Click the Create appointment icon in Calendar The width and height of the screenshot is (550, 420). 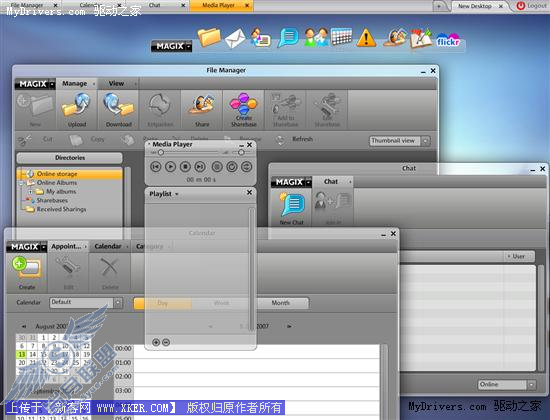click(27, 268)
